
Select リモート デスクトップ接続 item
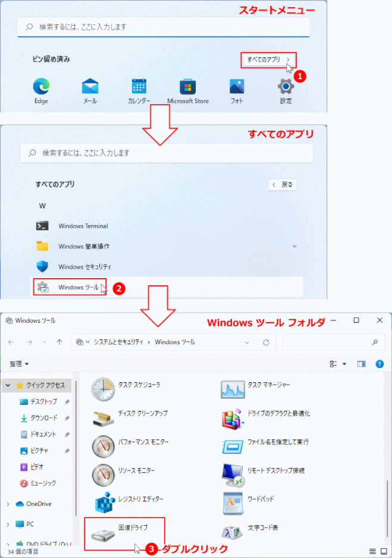coord(263,475)
